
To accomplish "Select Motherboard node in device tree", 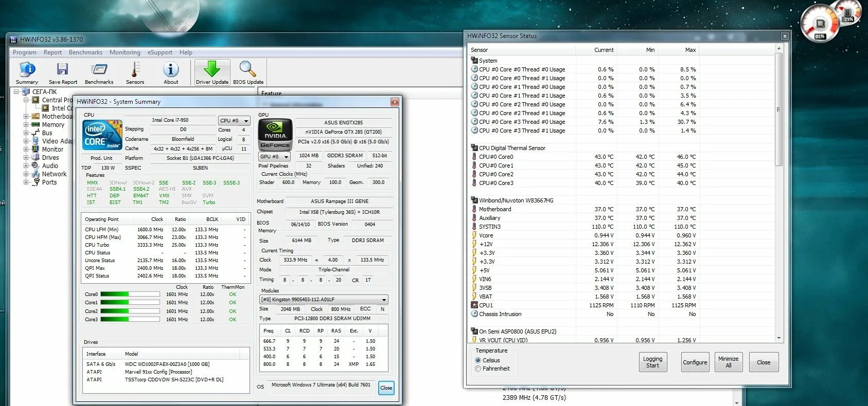I will pos(57,117).
